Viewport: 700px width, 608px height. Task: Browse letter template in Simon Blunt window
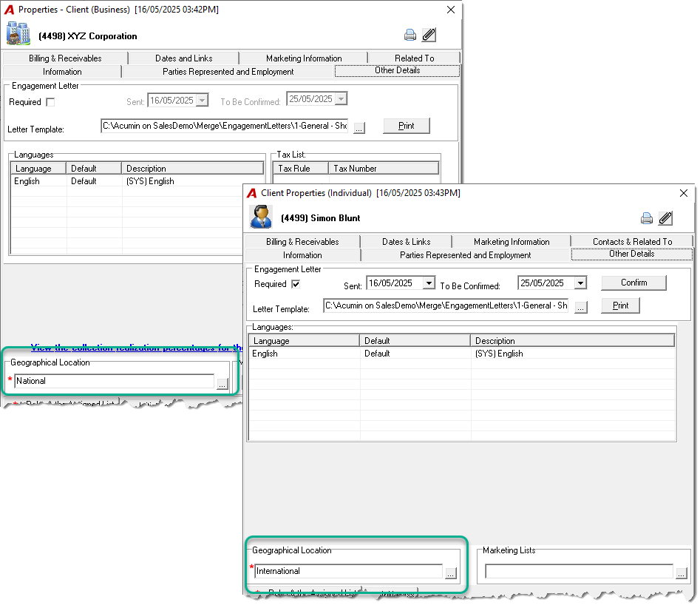click(580, 308)
